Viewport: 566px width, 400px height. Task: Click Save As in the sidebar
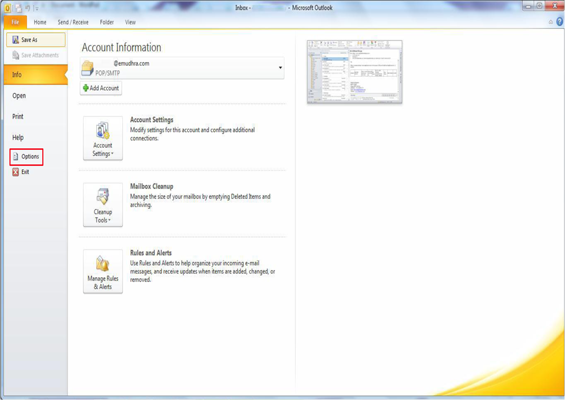[x=36, y=40]
